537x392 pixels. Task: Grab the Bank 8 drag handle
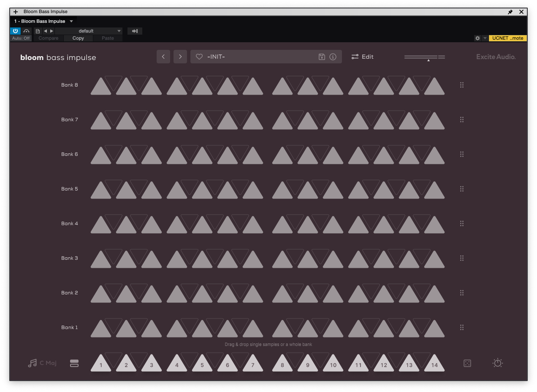462,85
